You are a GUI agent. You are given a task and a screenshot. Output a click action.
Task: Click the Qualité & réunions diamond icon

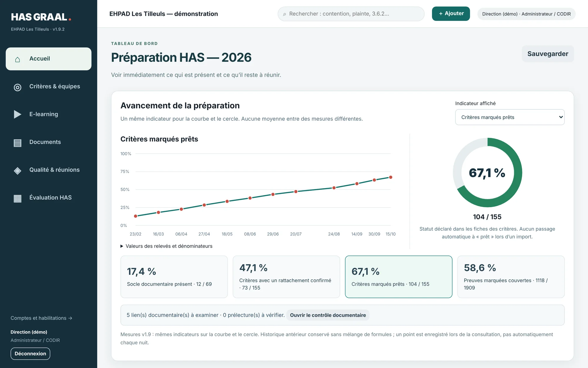18,170
